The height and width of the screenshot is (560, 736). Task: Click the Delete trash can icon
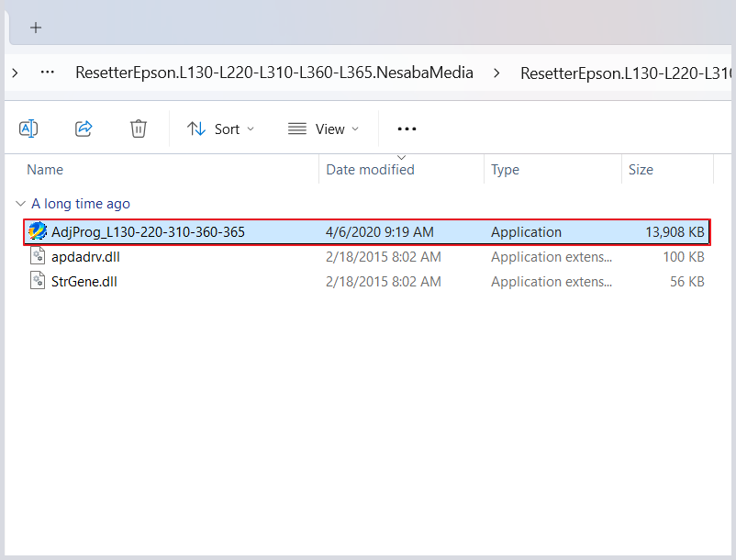pos(139,129)
